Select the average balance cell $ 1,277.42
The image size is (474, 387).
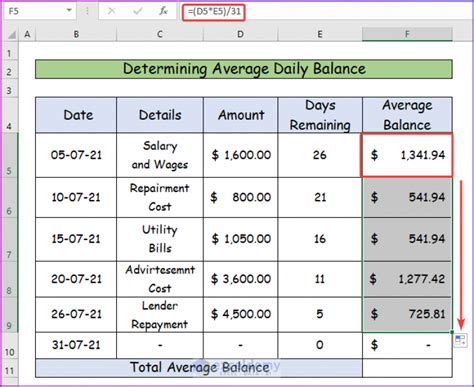click(407, 279)
